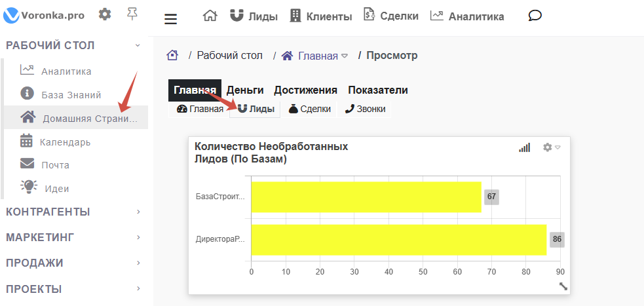Open the Лиды sub-tab button
The image size is (644, 306).
click(x=256, y=109)
